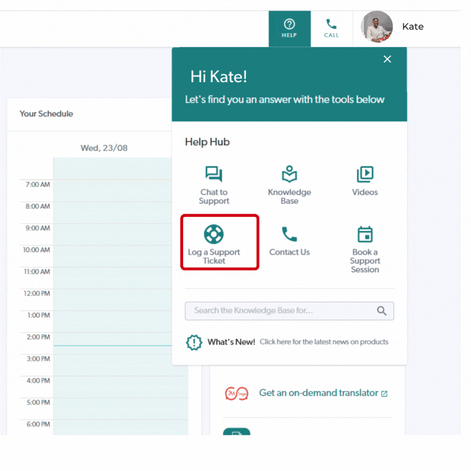Open the What's New badge icon
Screen dimensions: 471x471
[x=194, y=342]
